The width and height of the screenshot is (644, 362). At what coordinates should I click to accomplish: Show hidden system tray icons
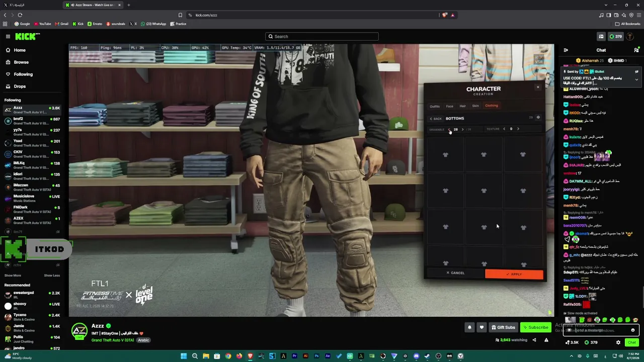[x=571, y=356]
